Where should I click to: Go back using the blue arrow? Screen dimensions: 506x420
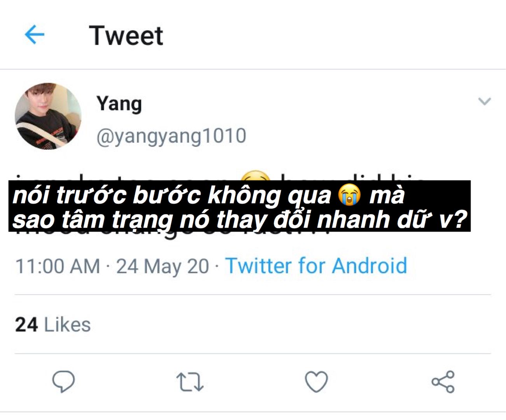(x=35, y=35)
